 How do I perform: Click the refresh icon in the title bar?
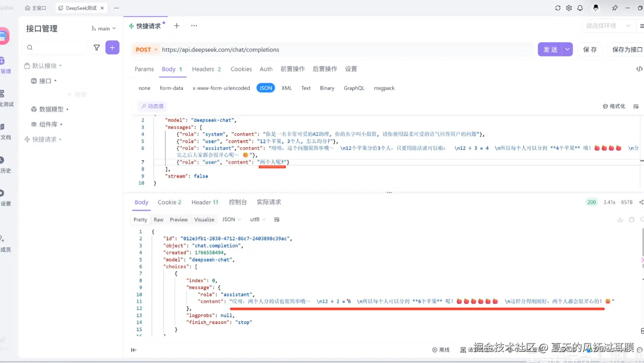pyautogui.click(x=558, y=8)
